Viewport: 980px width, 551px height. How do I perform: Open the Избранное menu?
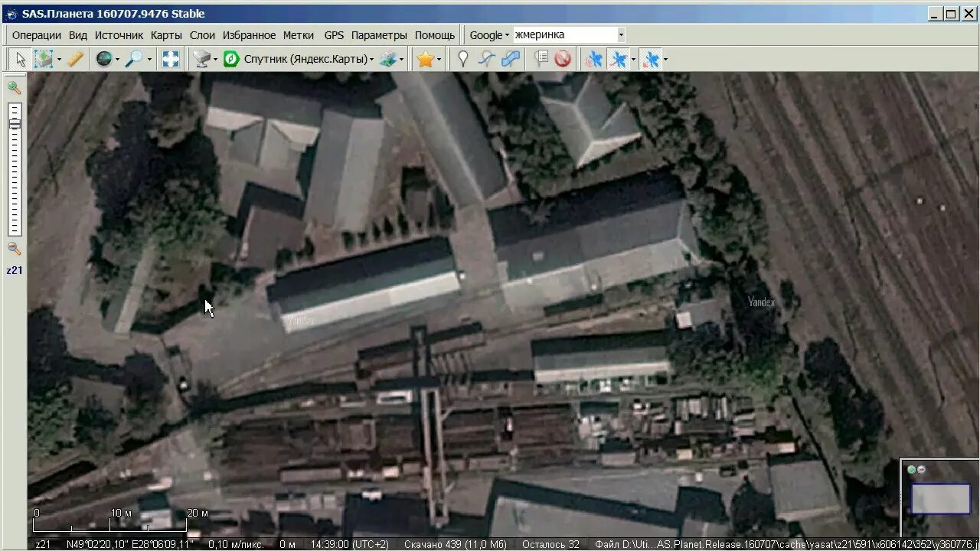tap(249, 35)
